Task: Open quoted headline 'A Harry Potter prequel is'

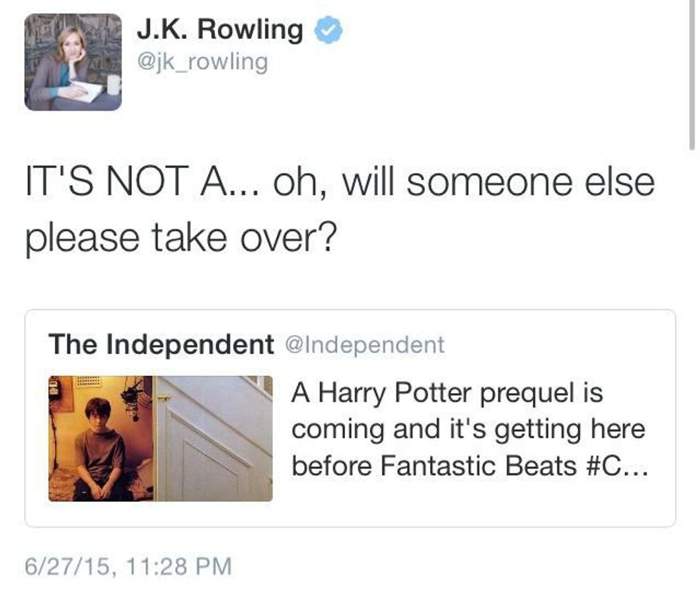Action: pyautogui.click(x=447, y=393)
